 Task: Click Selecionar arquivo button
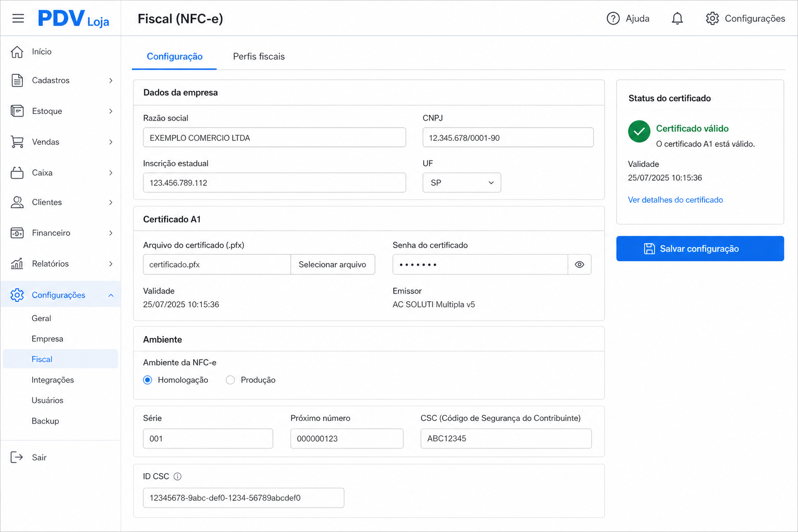332,264
